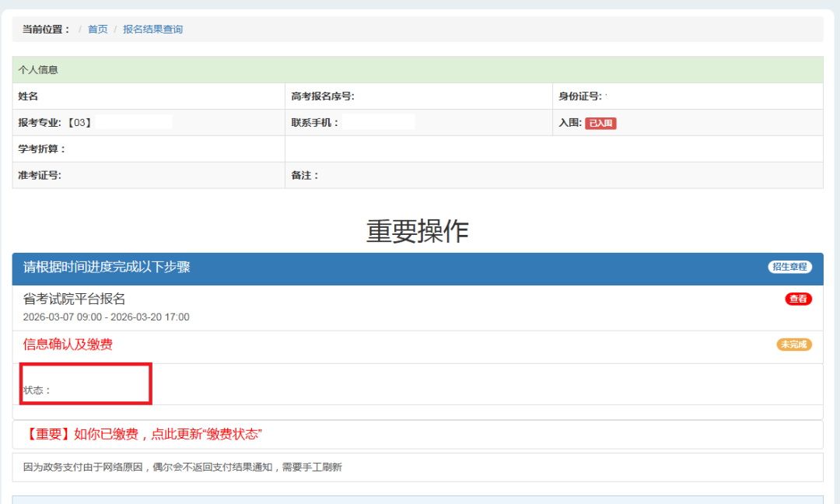This screenshot has height=504, width=840.
Task: Click the orange 未完成 status badge
Action: (793, 345)
